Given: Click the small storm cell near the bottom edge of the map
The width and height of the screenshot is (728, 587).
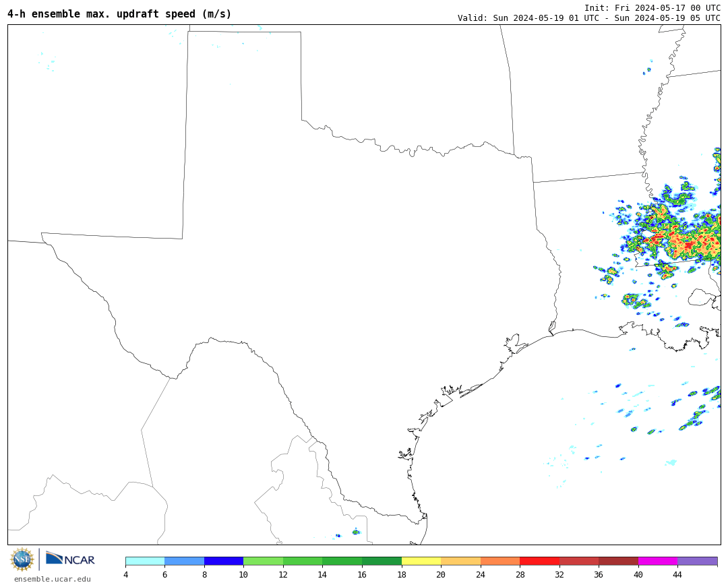Looking at the screenshot, I should (356, 532).
